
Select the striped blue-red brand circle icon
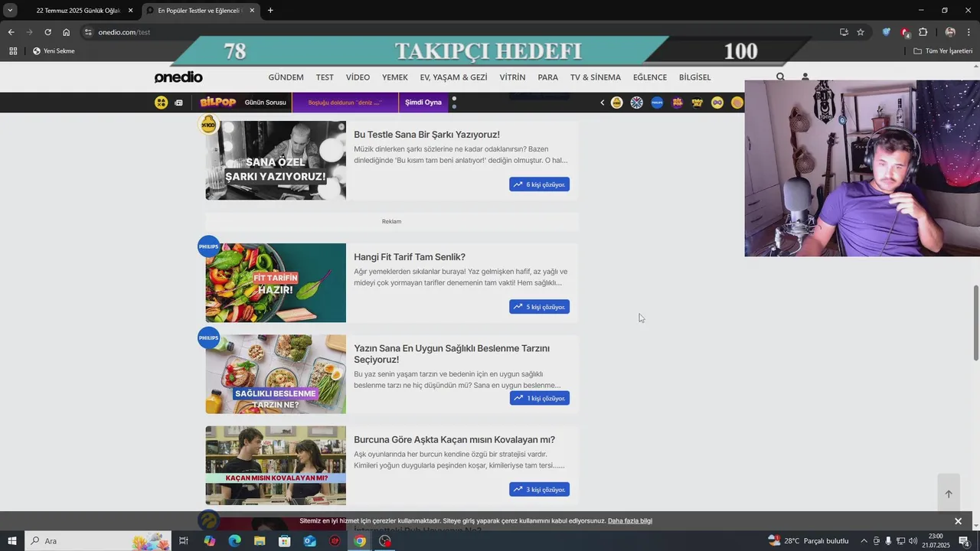coord(636,103)
